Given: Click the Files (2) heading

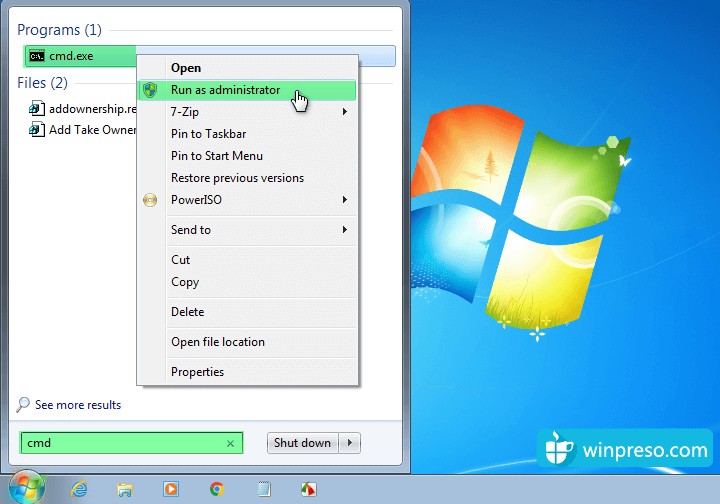Looking at the screenshot, I should tap(42, 83).
